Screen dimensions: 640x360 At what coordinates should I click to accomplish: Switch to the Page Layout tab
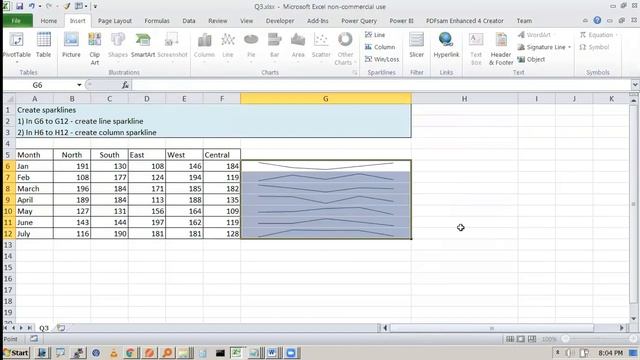(x=115, y=21)
